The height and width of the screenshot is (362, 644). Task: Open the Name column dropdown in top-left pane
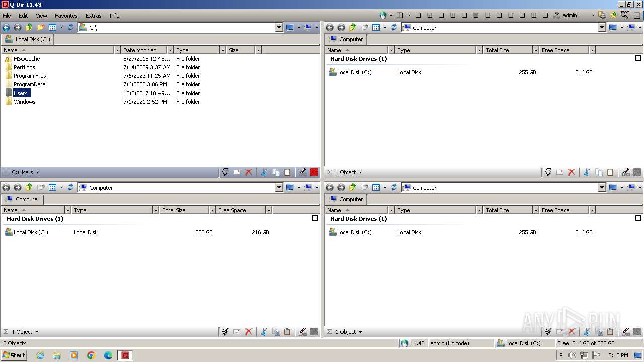pyautogui.click(x=117, y=50)
